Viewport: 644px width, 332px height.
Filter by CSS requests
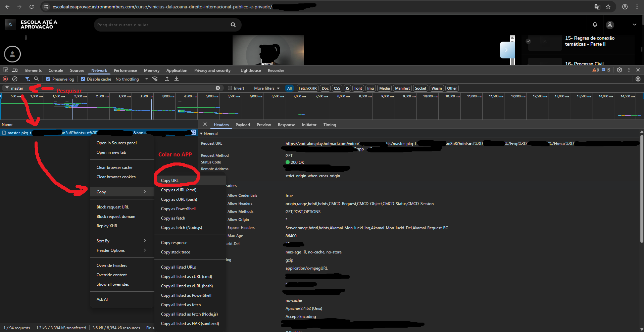[x=337, y=88]
